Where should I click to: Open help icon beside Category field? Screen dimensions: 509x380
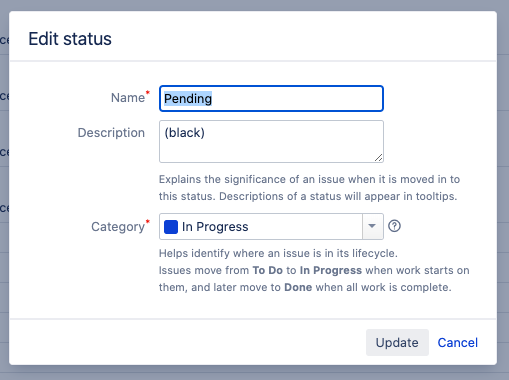(x=394, y=226)
